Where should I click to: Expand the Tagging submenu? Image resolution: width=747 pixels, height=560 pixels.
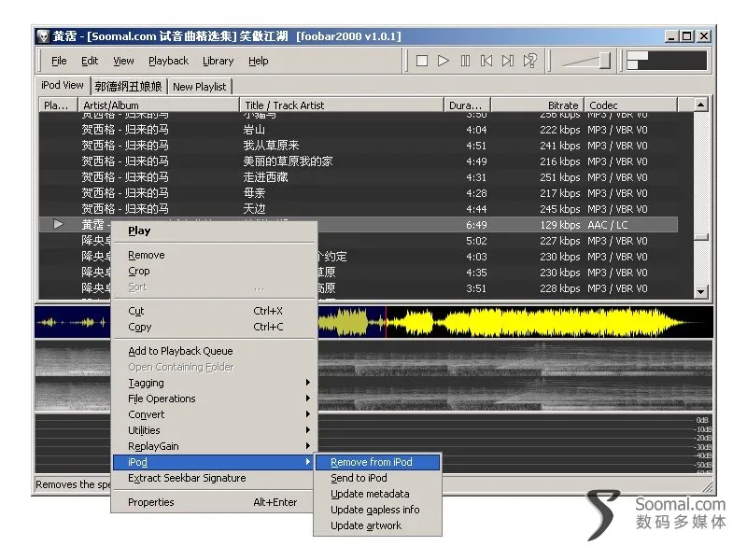click(x=215, y=383)
